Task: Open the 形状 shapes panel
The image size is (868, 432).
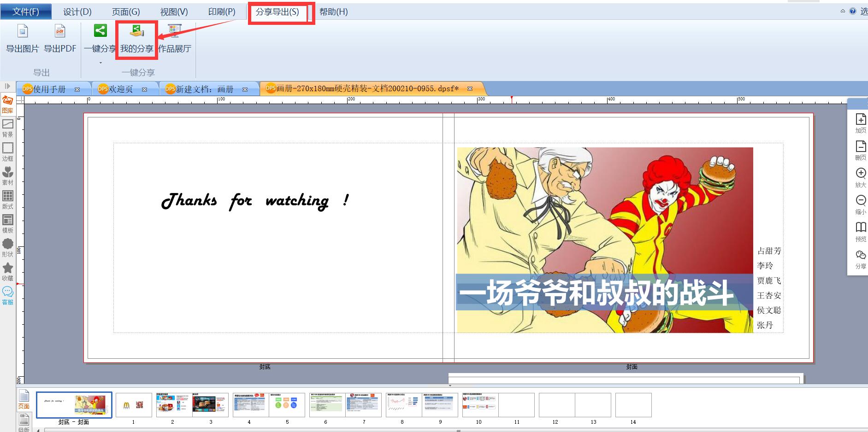Action: [x=8, y=248]
